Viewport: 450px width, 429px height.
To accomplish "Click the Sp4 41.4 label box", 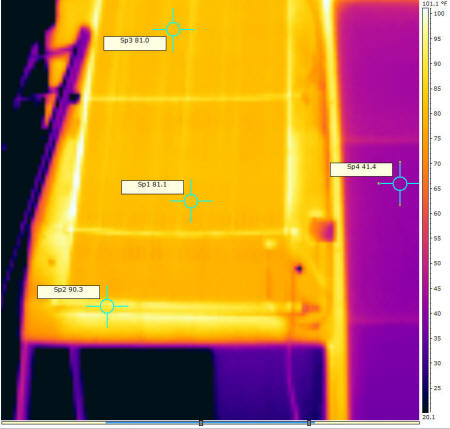I will [x=361, y=169].
